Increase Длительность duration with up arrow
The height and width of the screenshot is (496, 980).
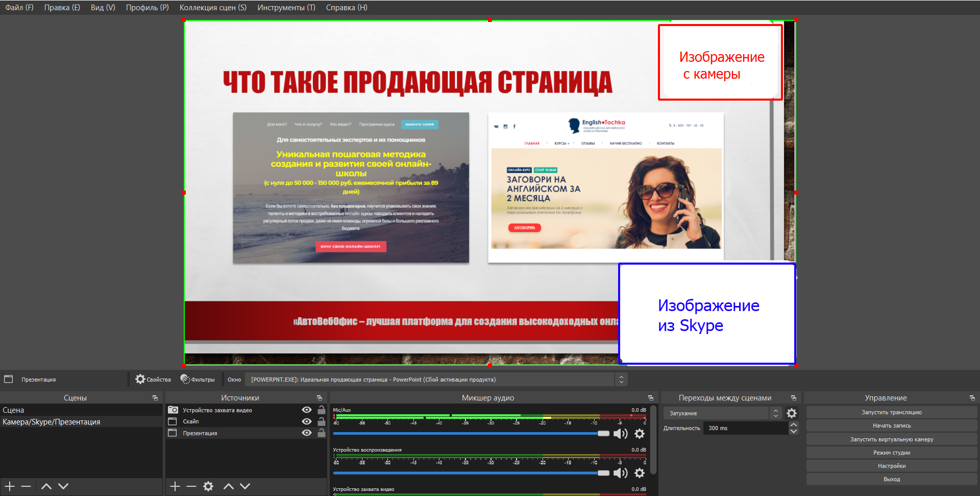click(x=794, y=425)
